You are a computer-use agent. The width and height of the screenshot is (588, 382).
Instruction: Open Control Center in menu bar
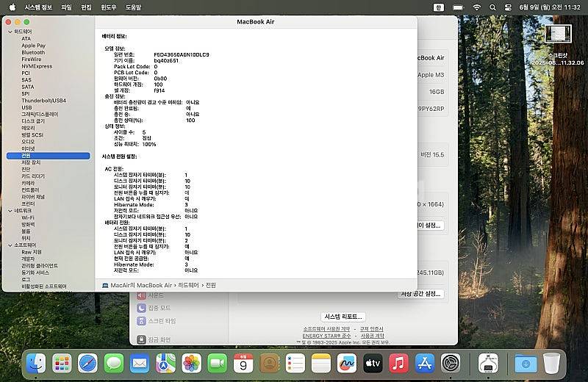click(508, 7)
